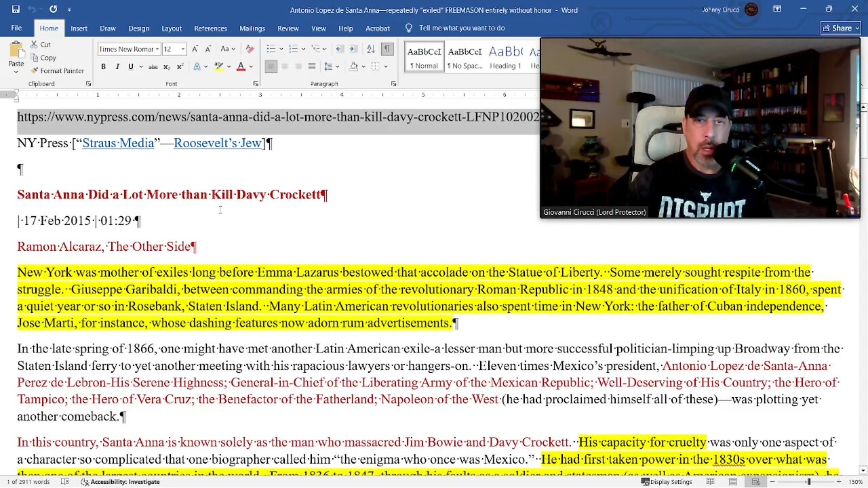Select the Heading 1 style

[x=505, y=57]
